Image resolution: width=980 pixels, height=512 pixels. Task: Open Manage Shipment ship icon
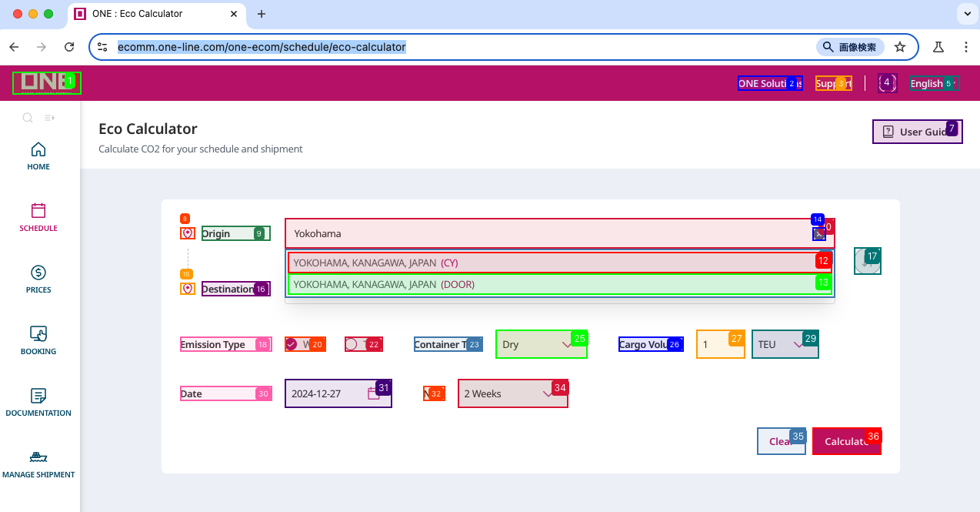tap(38, 457)
